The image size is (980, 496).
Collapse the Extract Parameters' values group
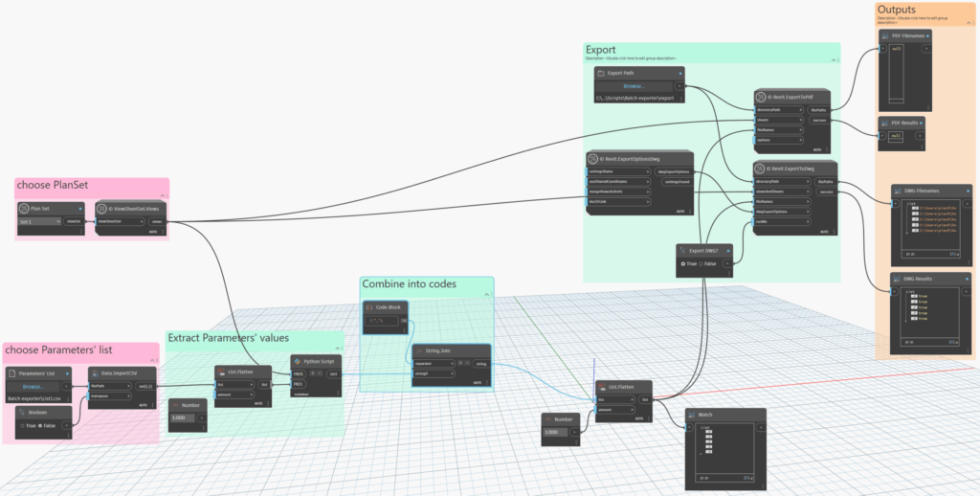(x=336, y=349)
